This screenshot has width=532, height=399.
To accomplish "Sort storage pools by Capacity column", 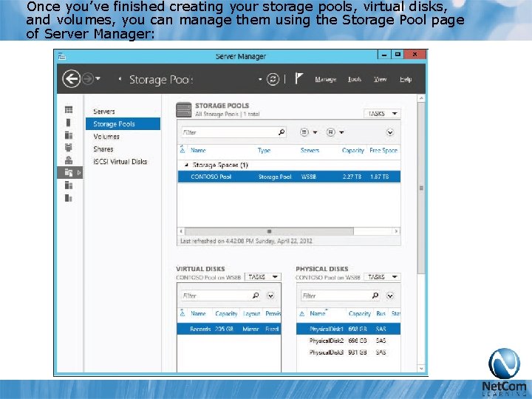I will 353,150.
